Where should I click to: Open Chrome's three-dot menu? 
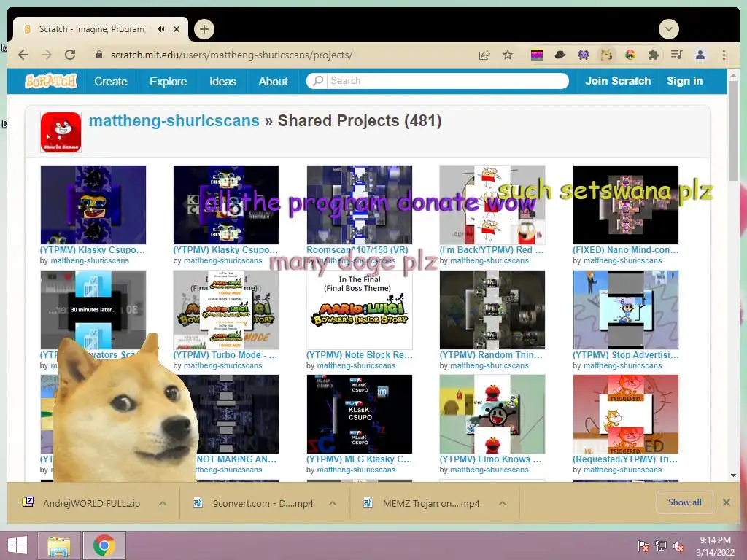pos(724,55)
